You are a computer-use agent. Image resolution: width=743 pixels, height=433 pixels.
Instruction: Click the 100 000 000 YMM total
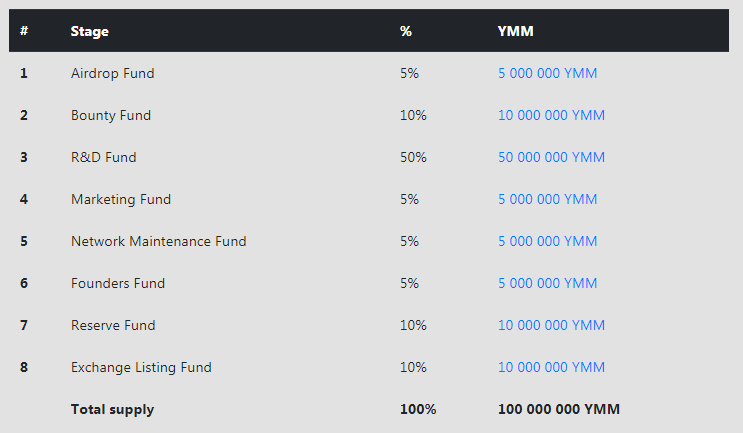(558, 409)
